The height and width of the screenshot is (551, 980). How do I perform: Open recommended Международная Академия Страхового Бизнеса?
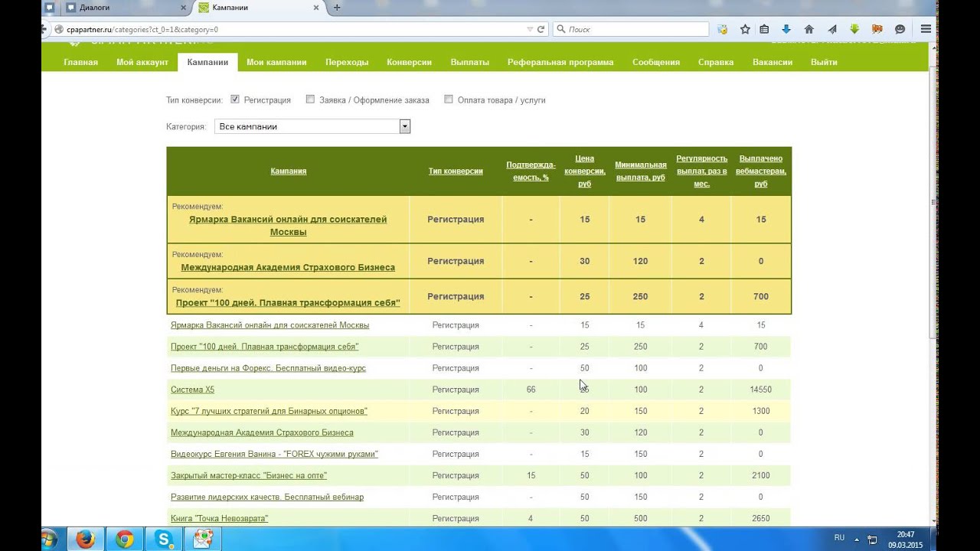click(288, 268)
